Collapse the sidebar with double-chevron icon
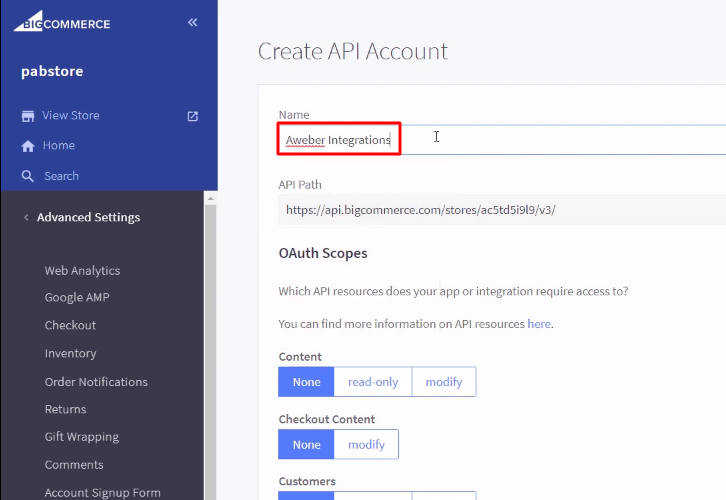Viewport: 726px width, 500px height. 193,22
